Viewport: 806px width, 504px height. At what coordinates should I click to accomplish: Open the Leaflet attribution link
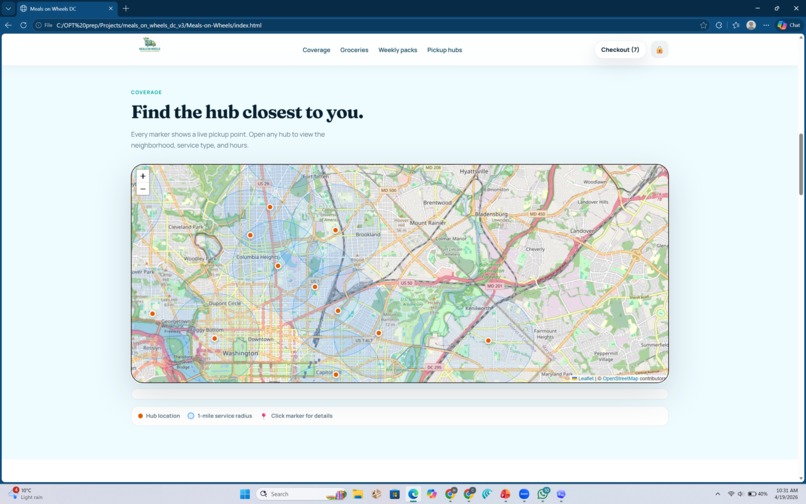[x=583, y=379]
